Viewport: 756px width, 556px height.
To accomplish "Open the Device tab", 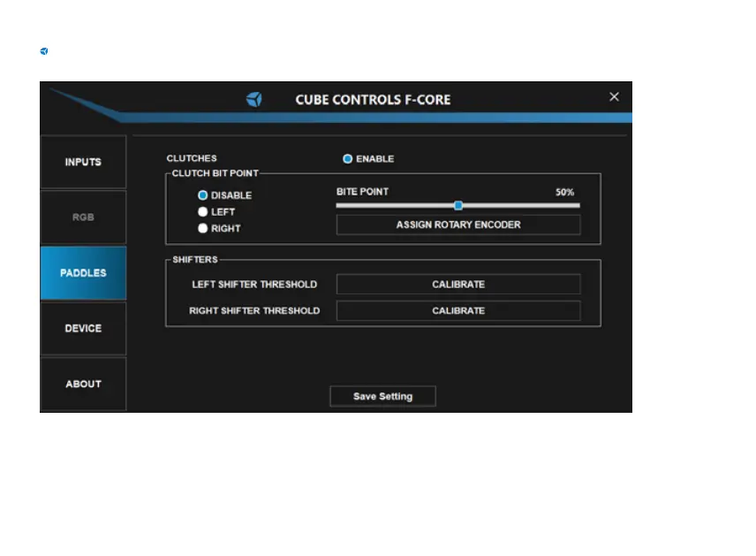I will click(83, 328).
